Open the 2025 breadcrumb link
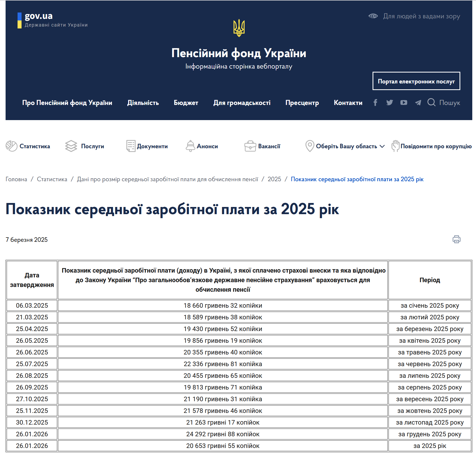 click(x=274, y=179)
